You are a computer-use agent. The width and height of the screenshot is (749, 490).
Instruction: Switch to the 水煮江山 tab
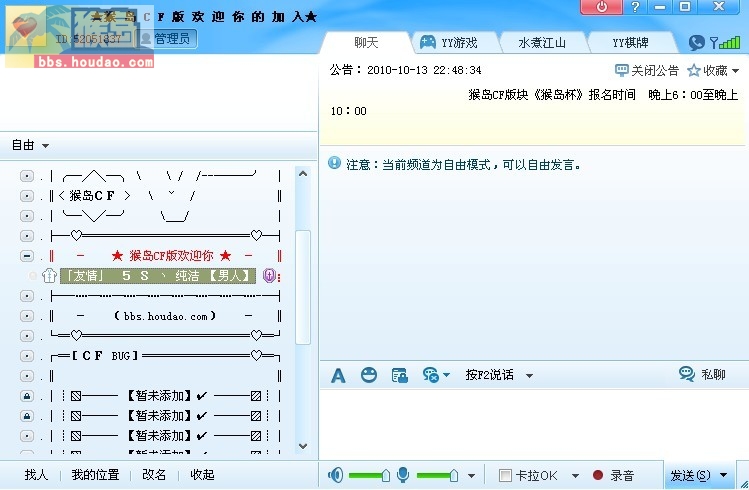[542, 43]
